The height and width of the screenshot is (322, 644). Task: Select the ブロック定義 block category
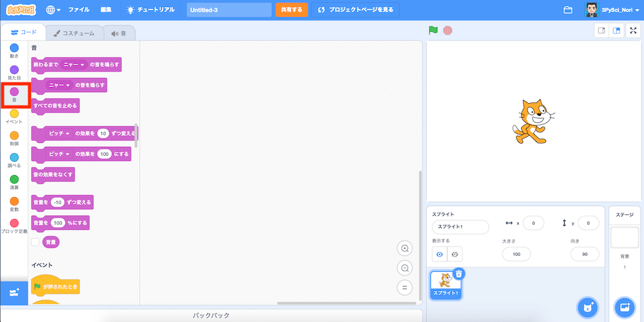(x=14, y=226)
